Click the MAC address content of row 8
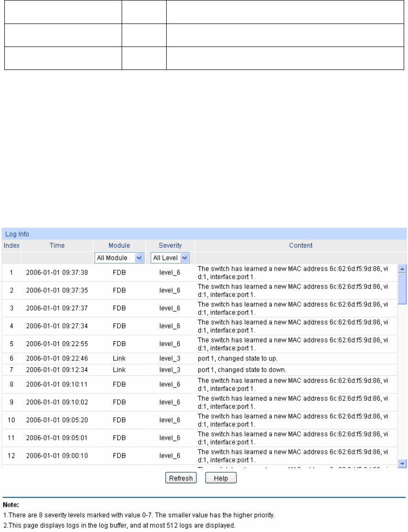The height and width of the screenshot is (532, 408). tap(293, 384)
